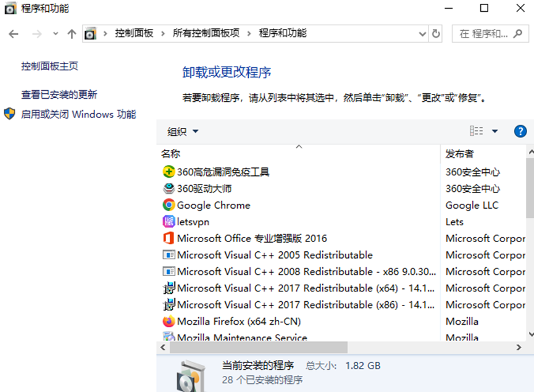
Task: Click the 360高危漏洞免疫工具 program icon
Action: pos(169,172)
